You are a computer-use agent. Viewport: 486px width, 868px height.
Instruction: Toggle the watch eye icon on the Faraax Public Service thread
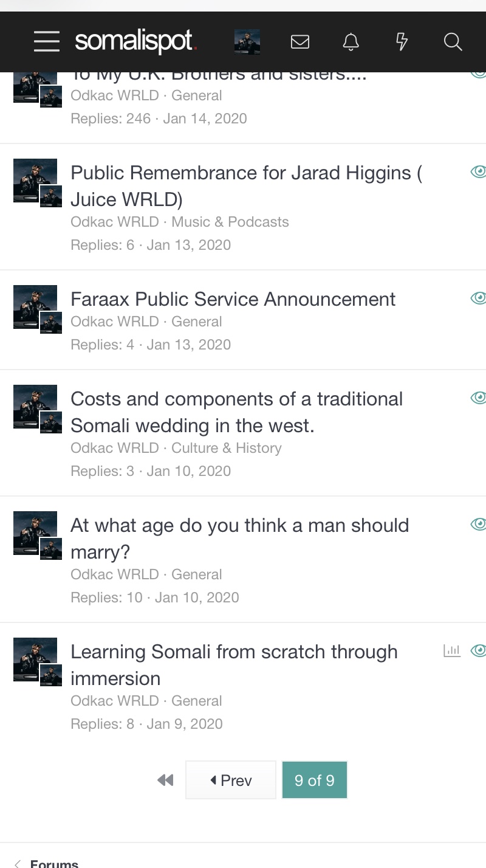pyautogui.click(x=479, y=298)
